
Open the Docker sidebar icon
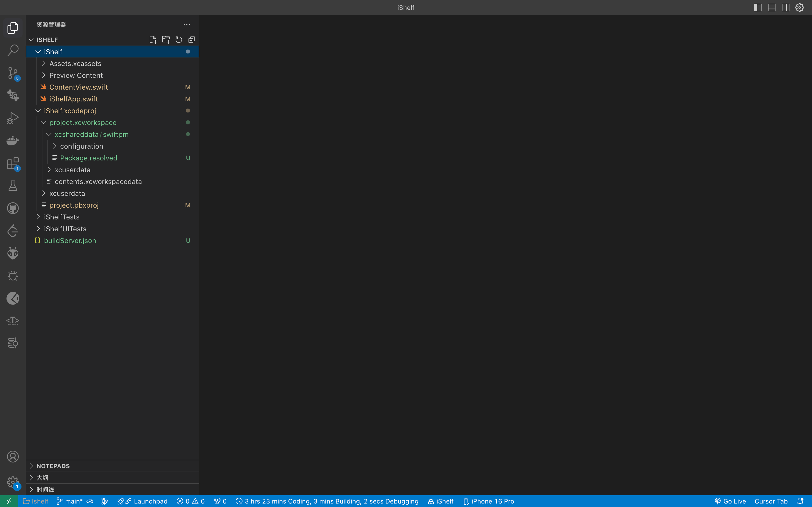[13, 141]
